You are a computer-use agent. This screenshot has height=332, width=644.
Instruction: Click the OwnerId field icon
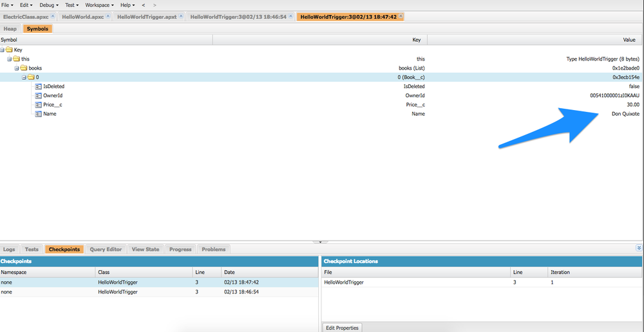point(38,96)
